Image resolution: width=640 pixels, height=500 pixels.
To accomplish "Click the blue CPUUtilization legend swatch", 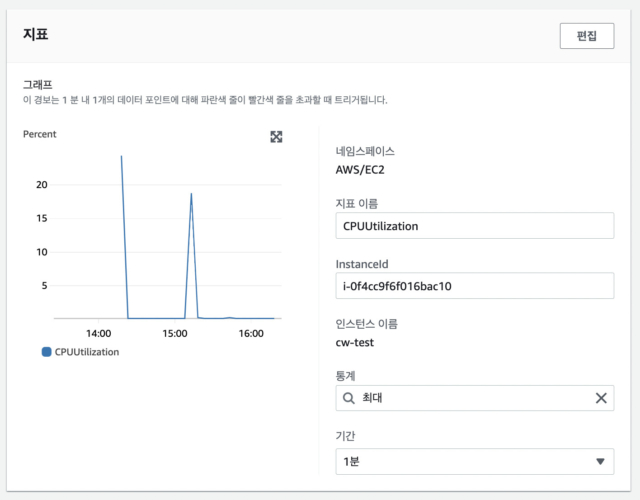I will (47, 352).
